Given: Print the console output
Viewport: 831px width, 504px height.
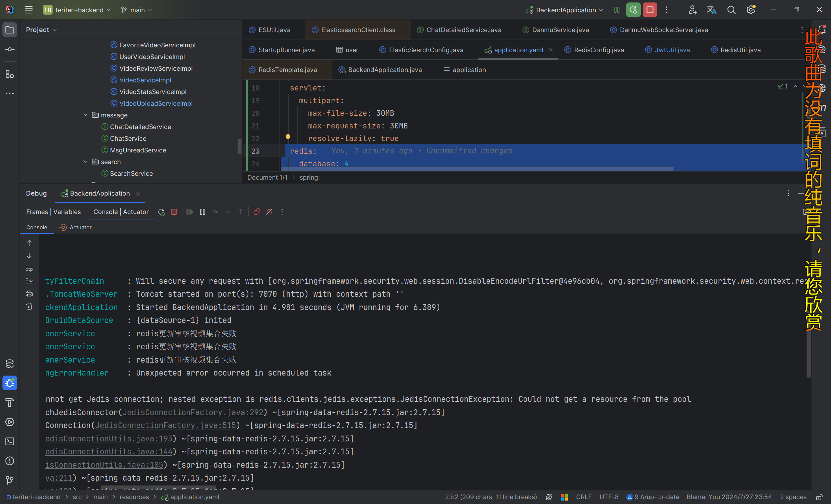Looking at the screenshot, I should pyautogui.click(x=29, y=294).
